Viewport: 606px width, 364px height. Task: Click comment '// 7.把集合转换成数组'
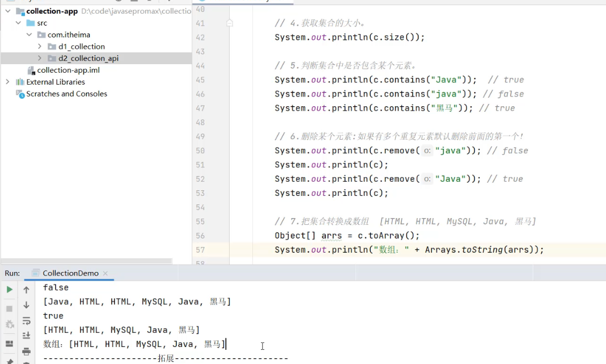(322, 221)
